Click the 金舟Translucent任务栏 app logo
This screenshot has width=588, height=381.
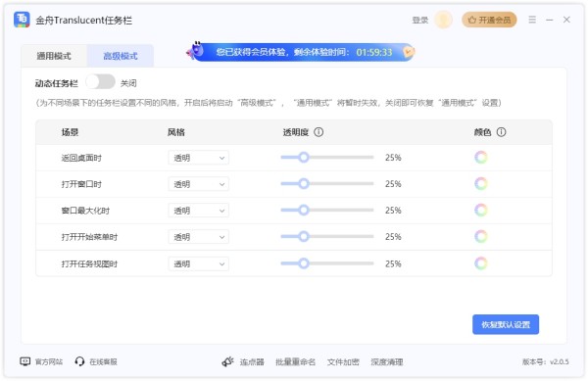(x=22, y=20)
